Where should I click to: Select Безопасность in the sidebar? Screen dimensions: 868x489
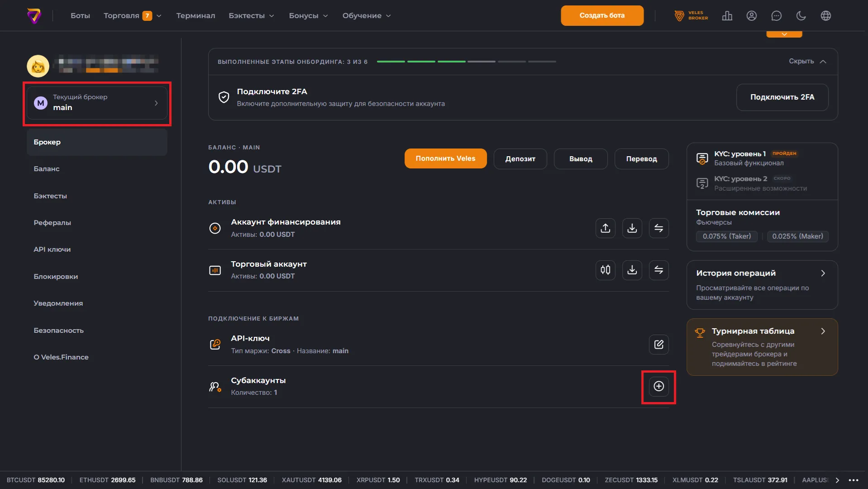tap(97, 331)
